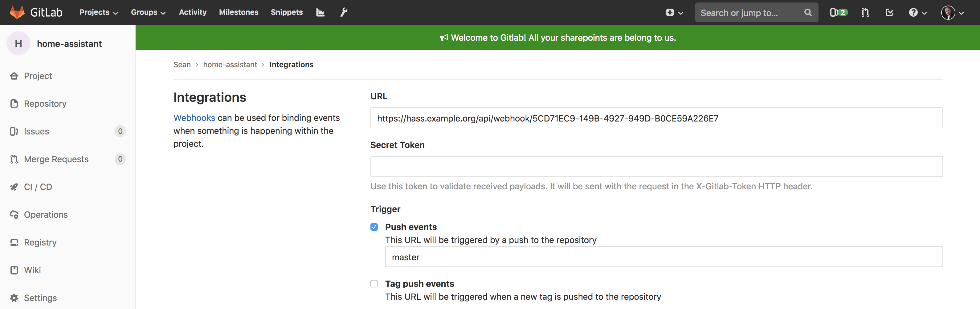Open the help question mark dropdown
This screenshot has width=980, height=309.
918,13
